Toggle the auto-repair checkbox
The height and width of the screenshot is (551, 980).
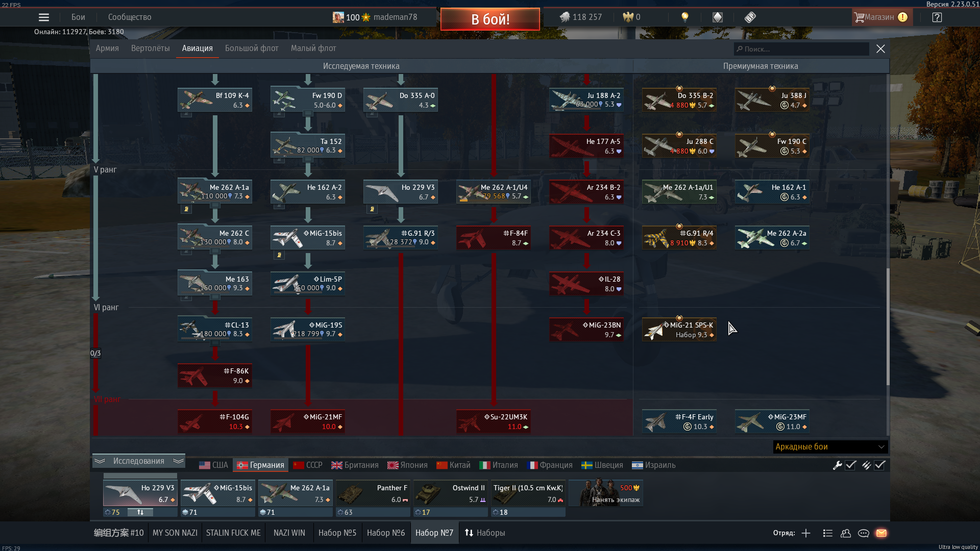click(x=850, y=465)
